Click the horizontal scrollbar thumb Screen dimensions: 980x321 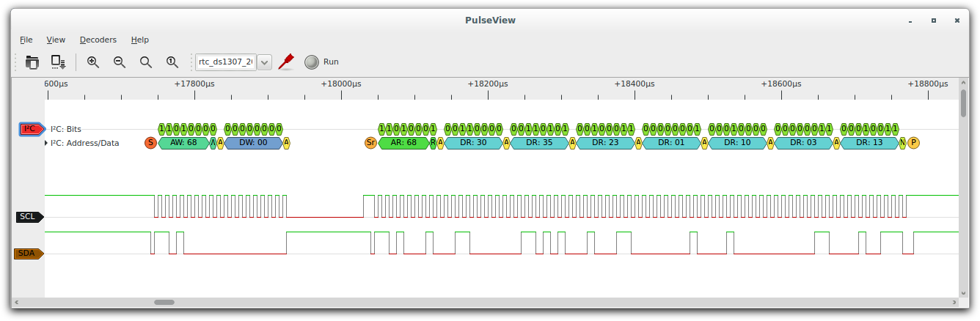point(164,302)
